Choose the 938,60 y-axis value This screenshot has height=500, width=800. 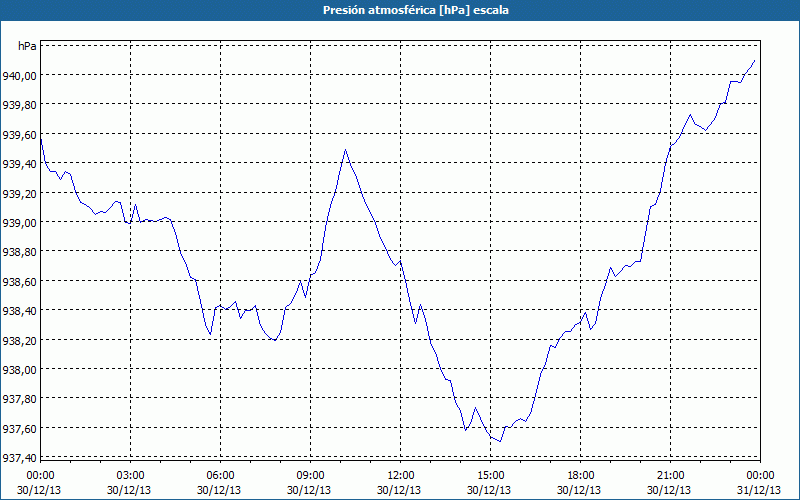19,282
